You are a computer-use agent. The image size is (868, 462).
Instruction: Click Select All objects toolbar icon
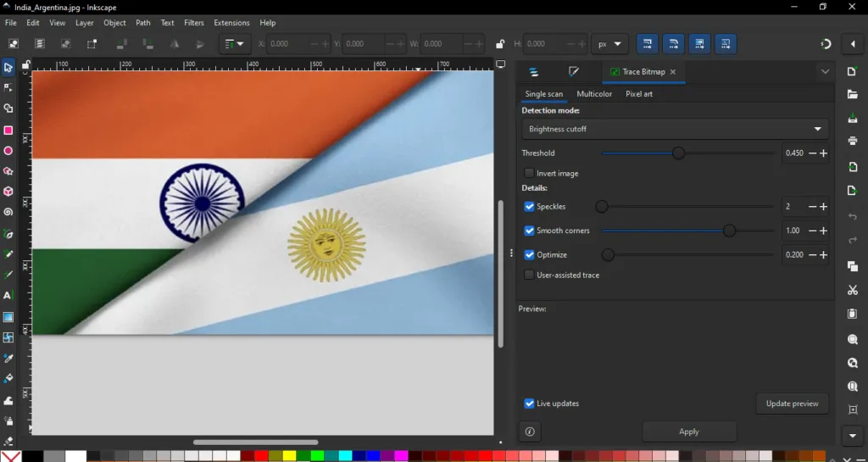[14, 44]
